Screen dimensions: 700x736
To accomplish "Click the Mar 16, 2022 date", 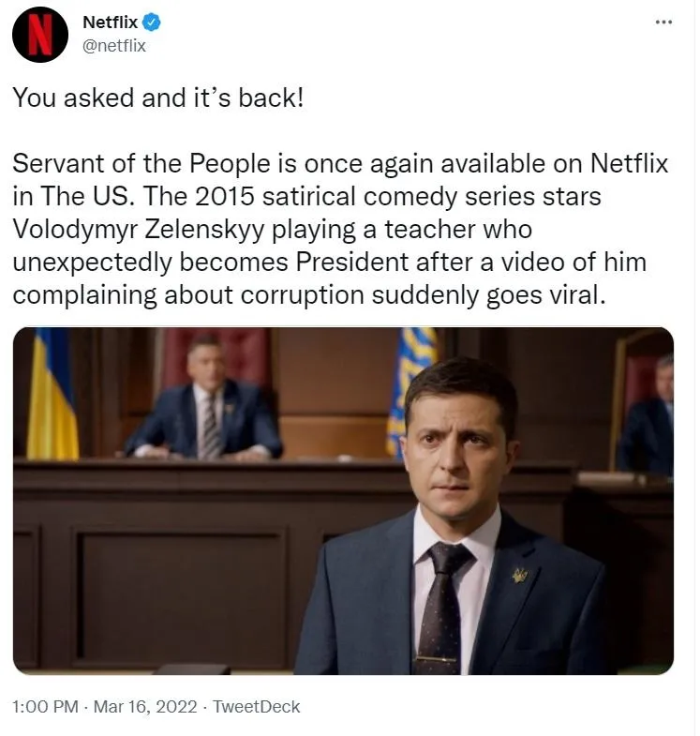I will click(x=145, y=707).
